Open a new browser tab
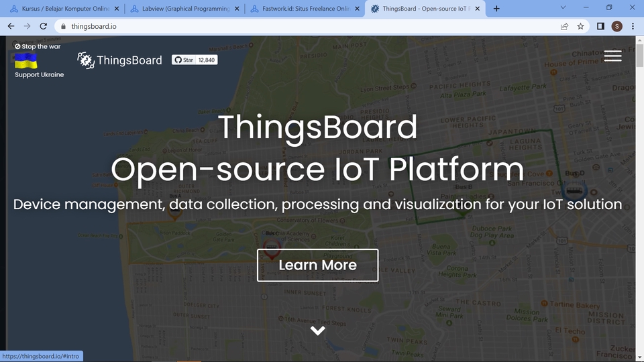This screenshot has height=362, width=644. [496, 9]
